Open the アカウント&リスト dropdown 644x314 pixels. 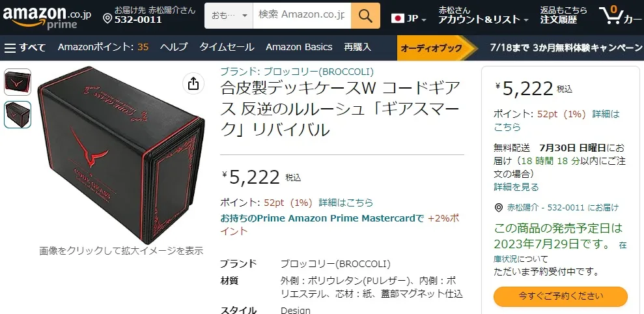coord(483,15)
